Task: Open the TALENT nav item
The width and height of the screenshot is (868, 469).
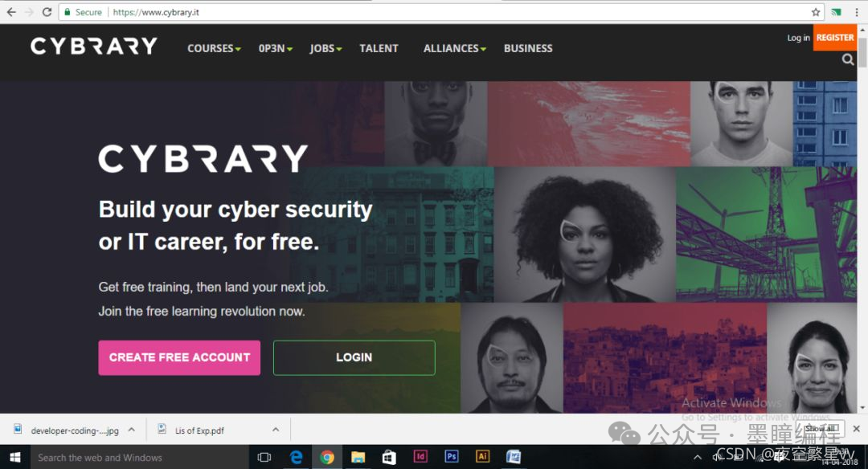Action: point(379,49)
